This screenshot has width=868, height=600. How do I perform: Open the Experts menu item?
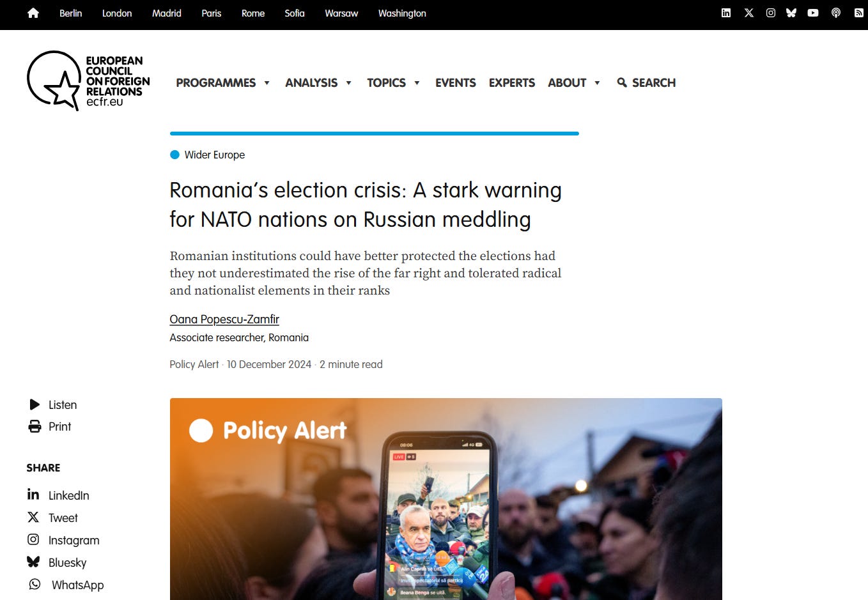coord(512,82)
